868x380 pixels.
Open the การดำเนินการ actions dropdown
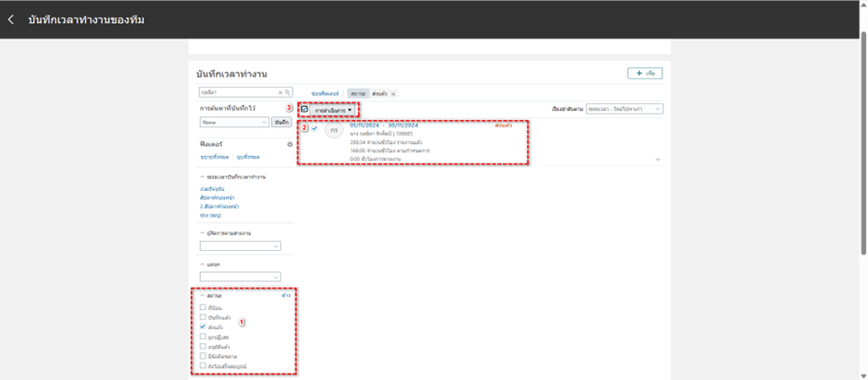[333, 110]
